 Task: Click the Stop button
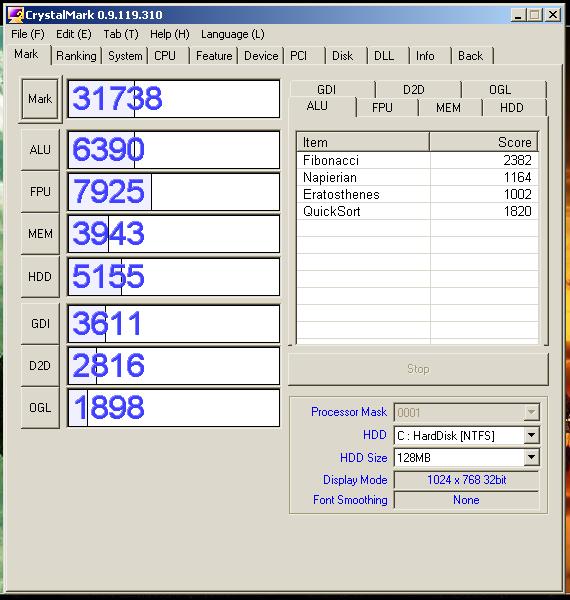[x=418, y=369]
